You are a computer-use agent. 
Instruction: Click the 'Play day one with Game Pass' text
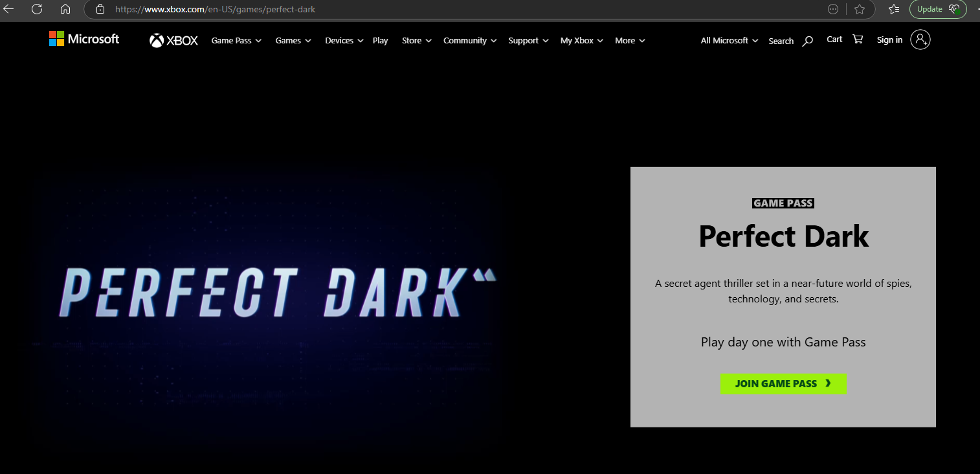click(x=783, y=342)
